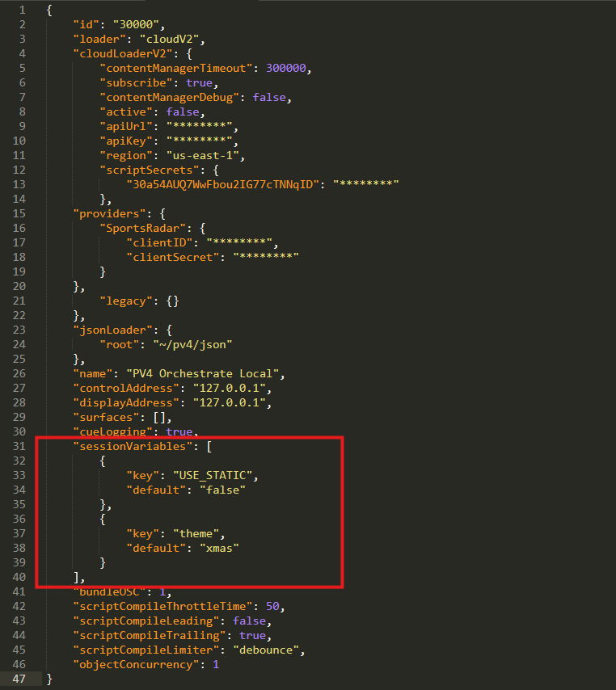
Task: Click the "127.0.0.1" displayAddress value
Action: (x=229, y=402)
